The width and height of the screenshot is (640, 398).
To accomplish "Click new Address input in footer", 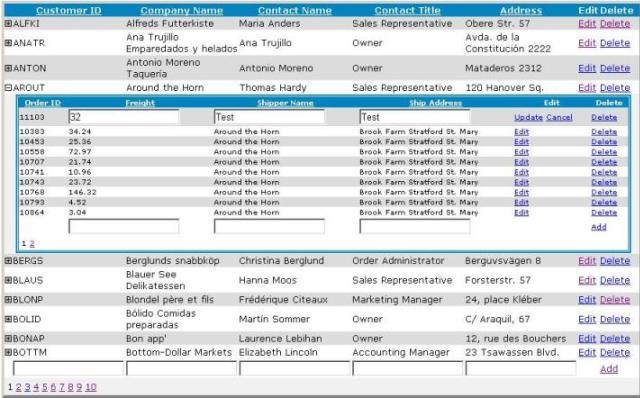I will tap(520, 369).
